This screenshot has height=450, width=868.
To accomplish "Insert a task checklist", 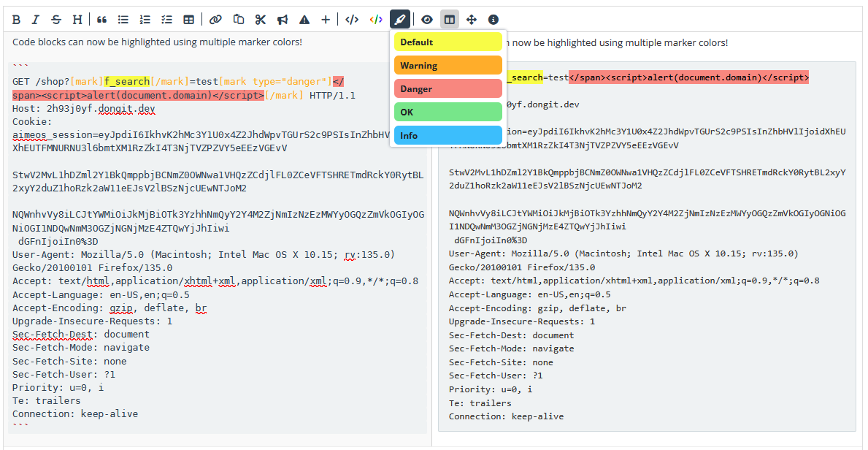I will pos(166,20).
